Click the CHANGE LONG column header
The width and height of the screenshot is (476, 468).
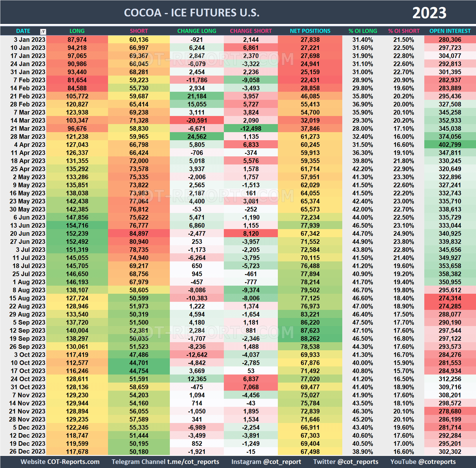197,31
